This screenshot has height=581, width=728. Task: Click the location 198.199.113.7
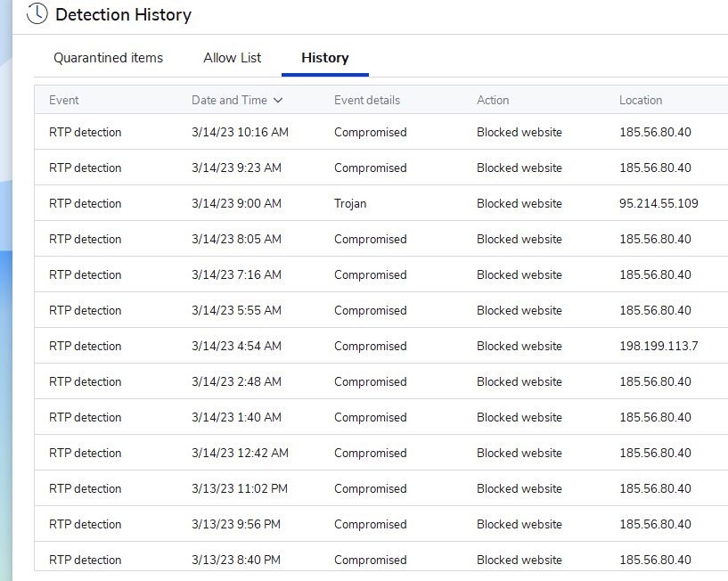658,346
